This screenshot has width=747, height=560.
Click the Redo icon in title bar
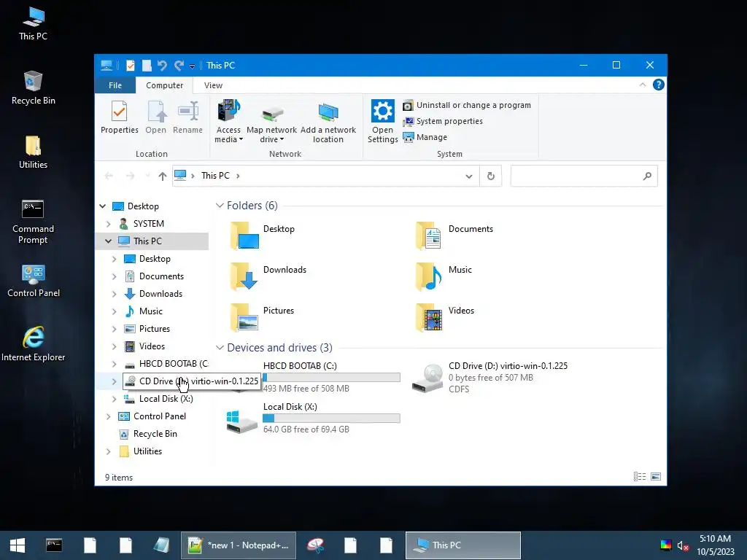(179, 65)
